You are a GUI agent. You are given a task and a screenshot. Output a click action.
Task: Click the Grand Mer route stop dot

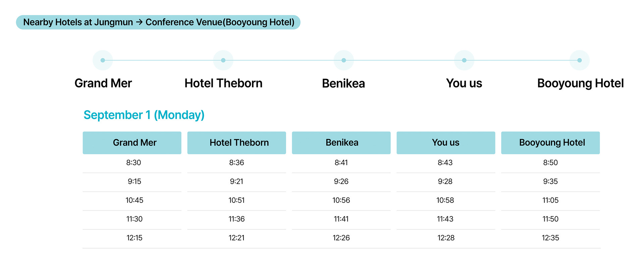pyautogui.click(x=103, y=60)
